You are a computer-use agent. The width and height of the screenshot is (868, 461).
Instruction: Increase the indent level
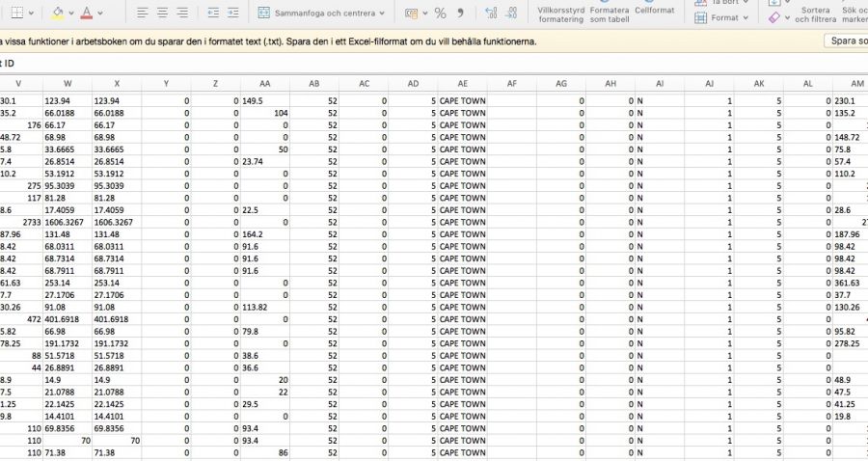coord(233,13)
